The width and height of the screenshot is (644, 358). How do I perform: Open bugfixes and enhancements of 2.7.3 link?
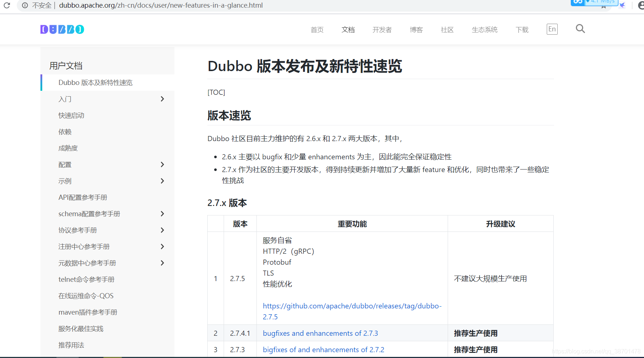click(321, 333)
